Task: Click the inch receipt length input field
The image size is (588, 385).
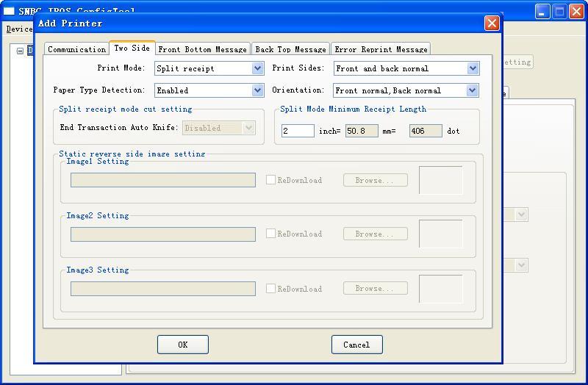Action: pos(298,131)
